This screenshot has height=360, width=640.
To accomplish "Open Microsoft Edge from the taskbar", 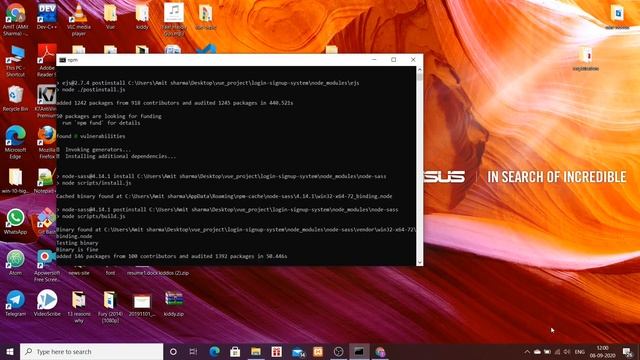I will pos(215,351).
